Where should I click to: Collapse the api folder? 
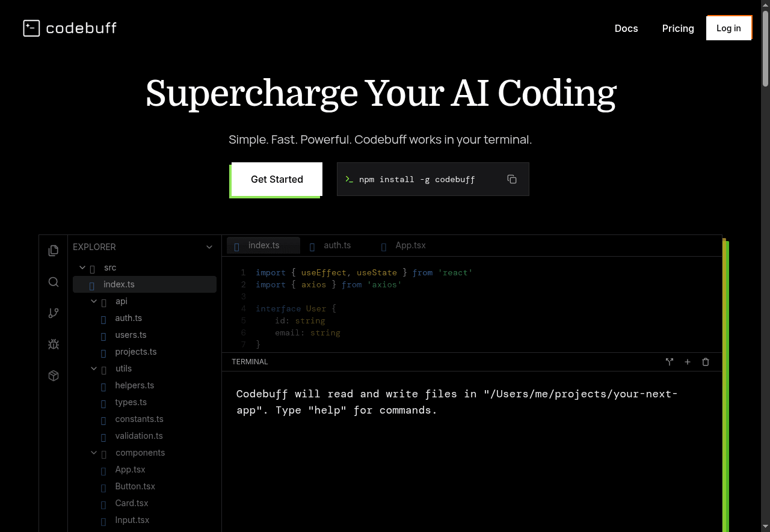coord(94,301)
